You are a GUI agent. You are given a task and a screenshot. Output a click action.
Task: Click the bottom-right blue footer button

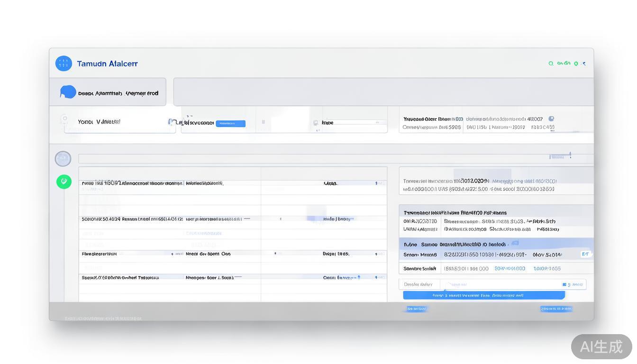(x=556, y=309)
